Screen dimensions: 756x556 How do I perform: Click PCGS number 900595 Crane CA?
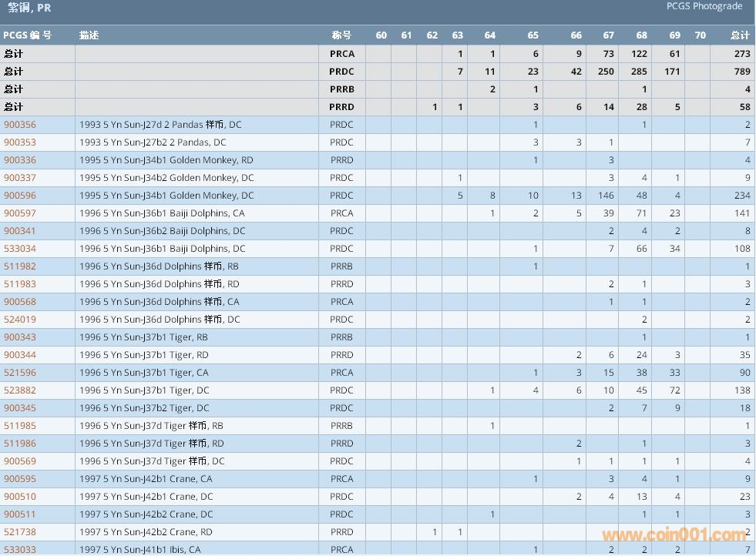(x=20, y=479)
